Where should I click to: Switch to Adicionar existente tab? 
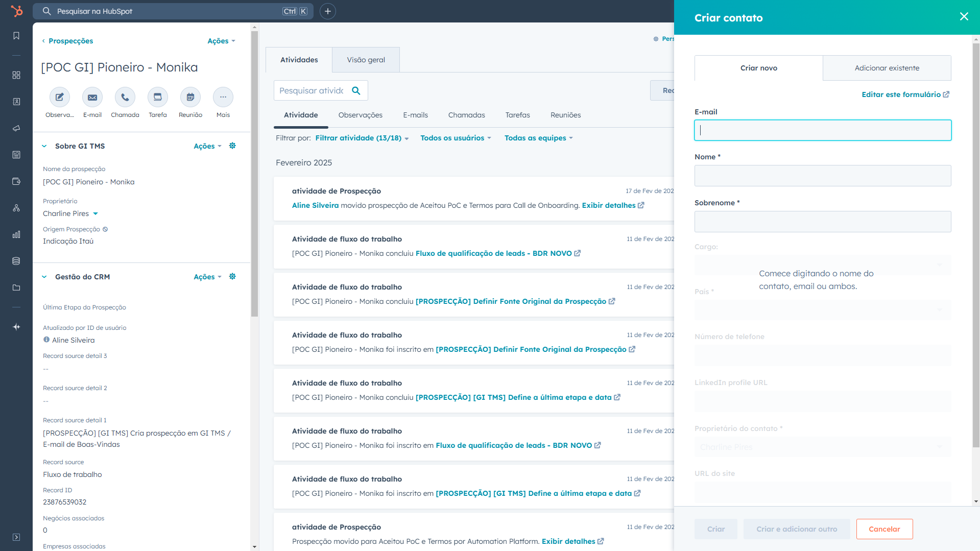pyautogui.click(x=887, y=68)
